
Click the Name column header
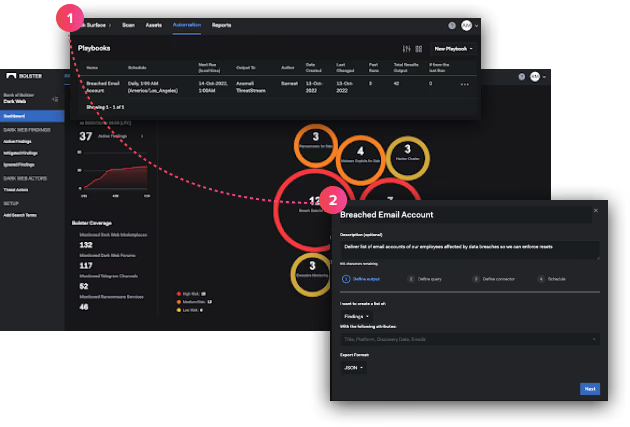92,68
